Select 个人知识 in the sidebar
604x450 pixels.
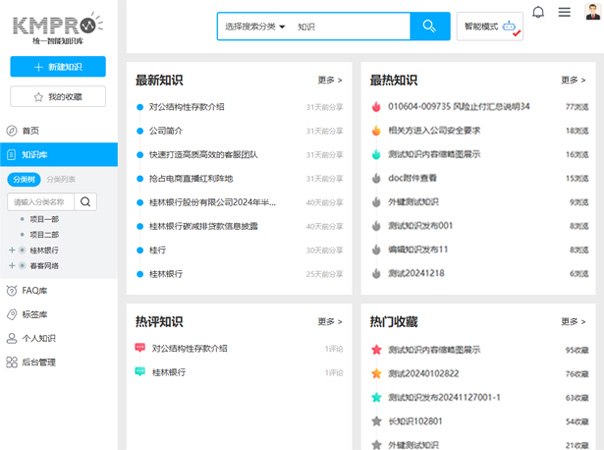tap(38, 338)
